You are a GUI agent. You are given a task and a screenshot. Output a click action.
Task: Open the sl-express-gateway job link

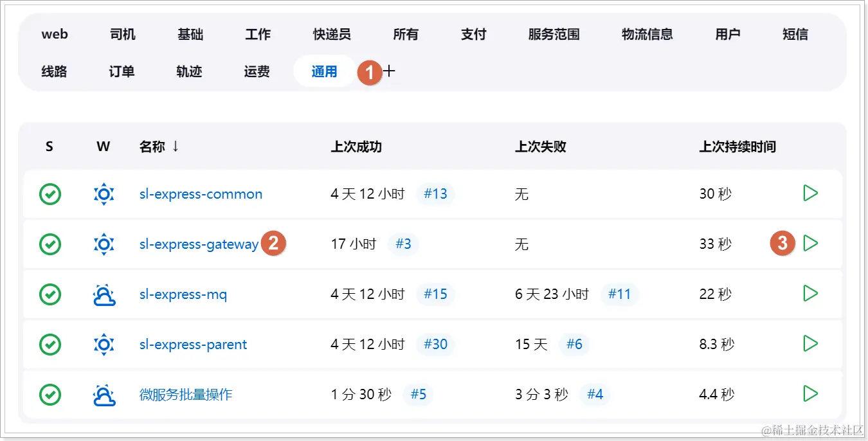coord(199,244)
